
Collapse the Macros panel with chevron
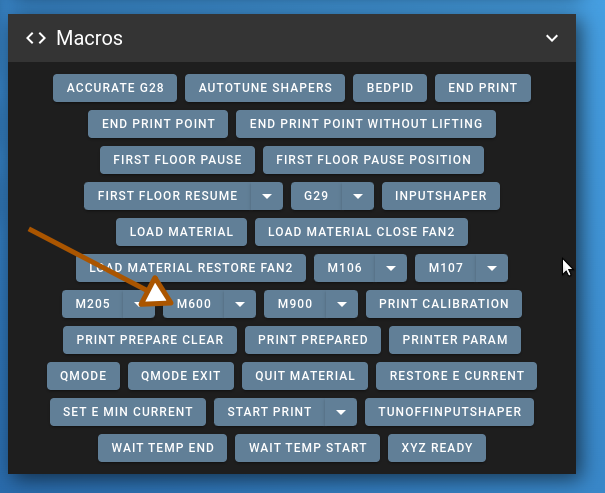(x=552, y=38)
